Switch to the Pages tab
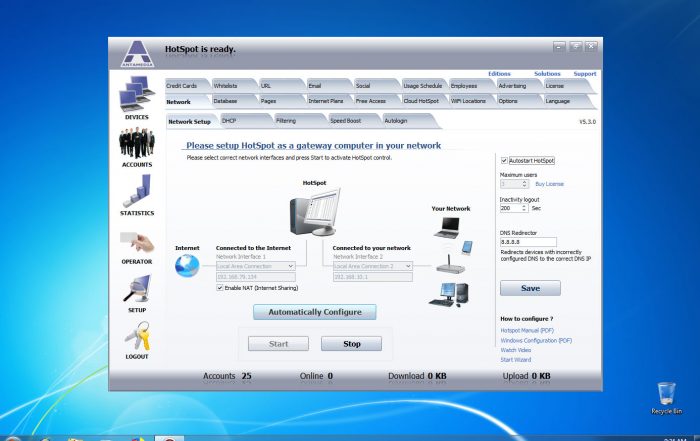The height and width of the screenshot is (441, 700). (280, 101)
